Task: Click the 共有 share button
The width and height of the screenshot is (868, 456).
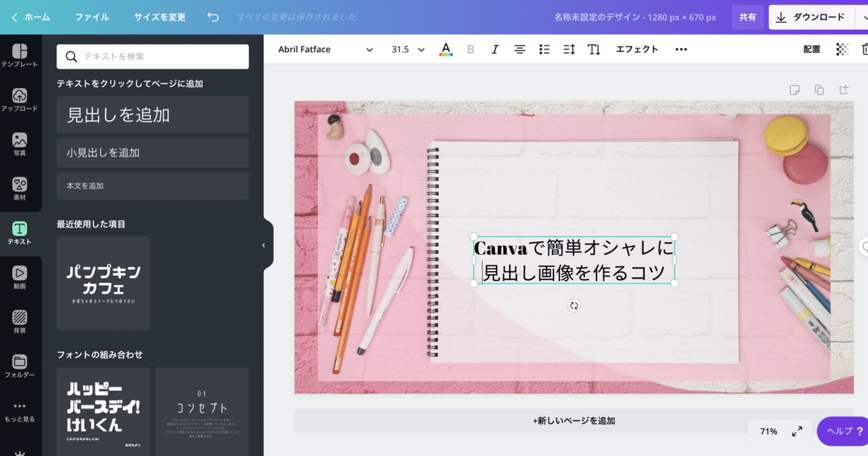Action: (x=747, y=17)
